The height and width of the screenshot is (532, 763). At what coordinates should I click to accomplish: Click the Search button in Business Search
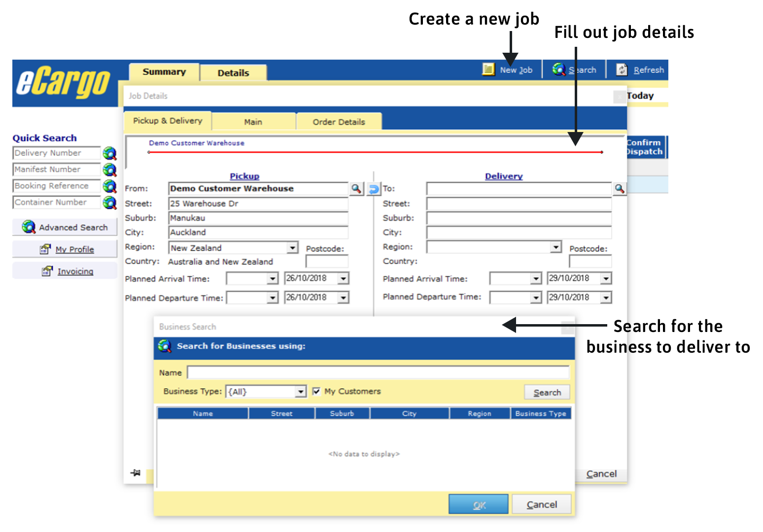point(547,393)
